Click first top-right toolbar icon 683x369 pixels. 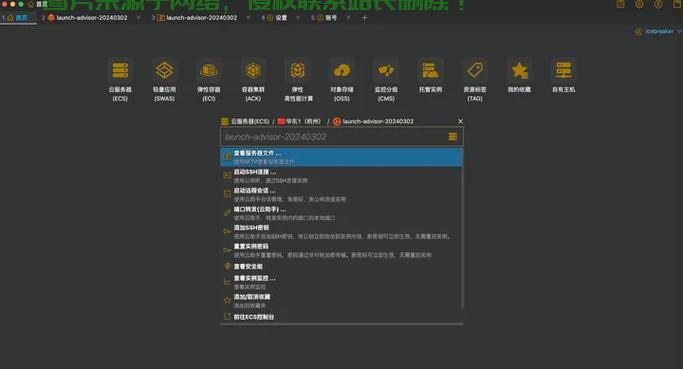click(x=620, y=4)
